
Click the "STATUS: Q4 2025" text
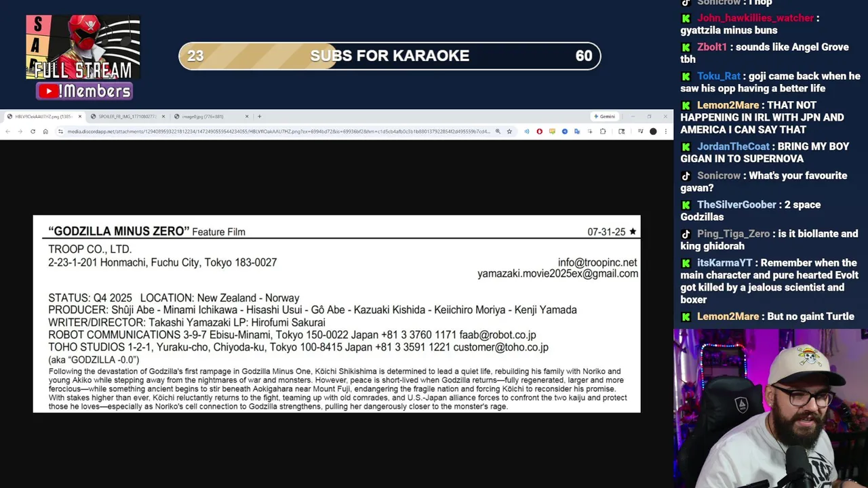90,298
